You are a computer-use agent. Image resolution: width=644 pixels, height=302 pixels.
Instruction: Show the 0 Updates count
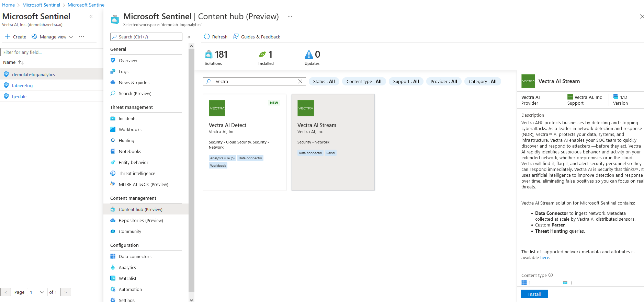click(312, 58)
